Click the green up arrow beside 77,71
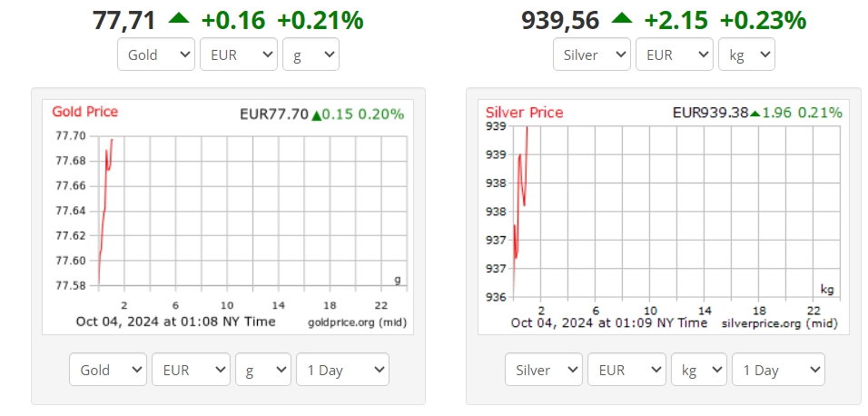The image size is (868, 416). coord(179,18)
